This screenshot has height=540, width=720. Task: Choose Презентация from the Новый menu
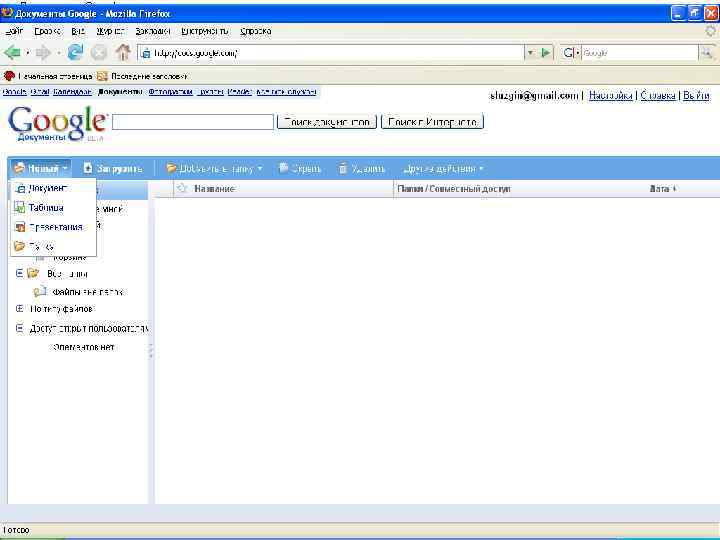(x=53, y=227)
